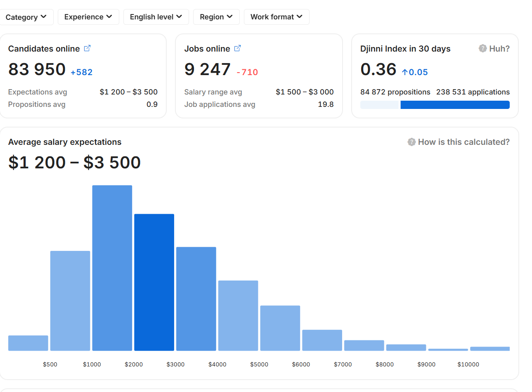Click the Jobs online heading
The image size is (532, 392).
207,49
